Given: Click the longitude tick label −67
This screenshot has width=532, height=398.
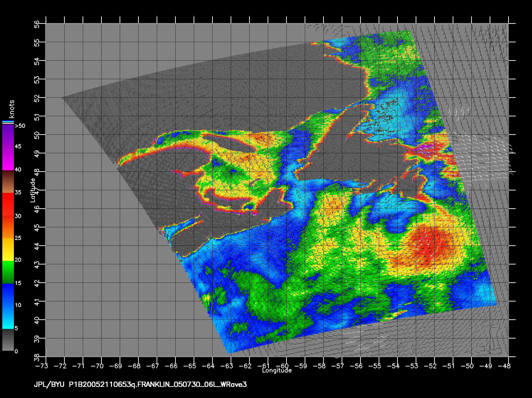Looking at the screenshot, I should click(x=153, y=366).
